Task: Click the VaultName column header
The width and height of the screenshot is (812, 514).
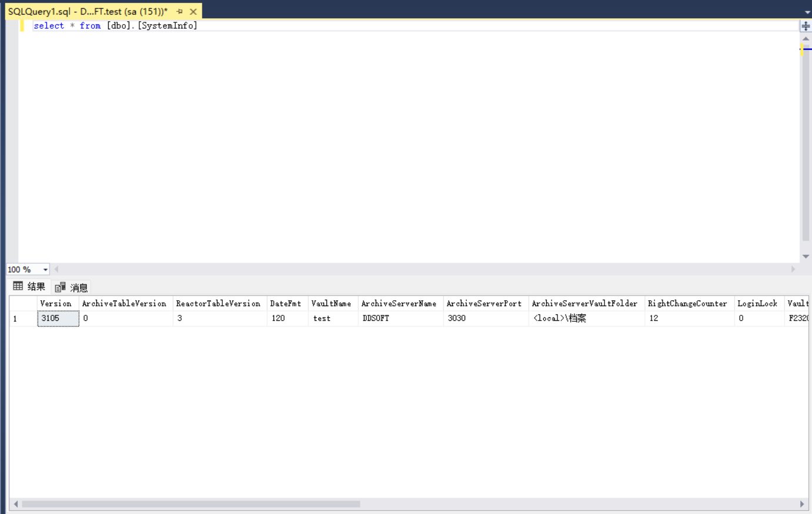Action: tap(333, 304)
